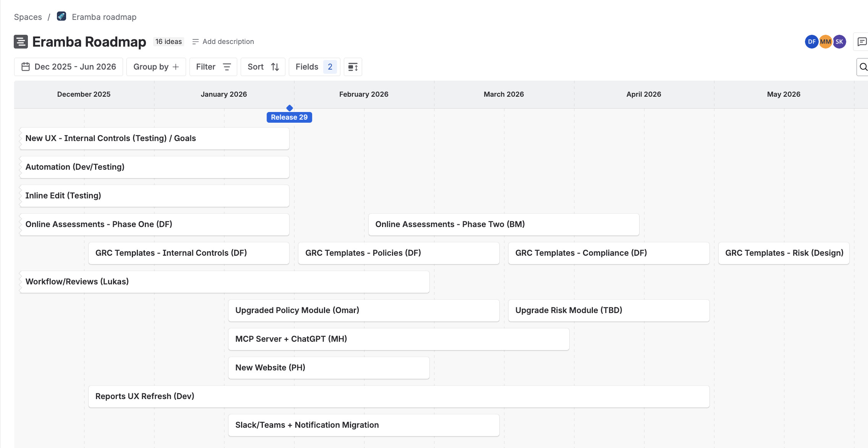The width and height of the screenshot is (868, 448).
Task: Click the SK user avatar
Action: tap(839, 42)
